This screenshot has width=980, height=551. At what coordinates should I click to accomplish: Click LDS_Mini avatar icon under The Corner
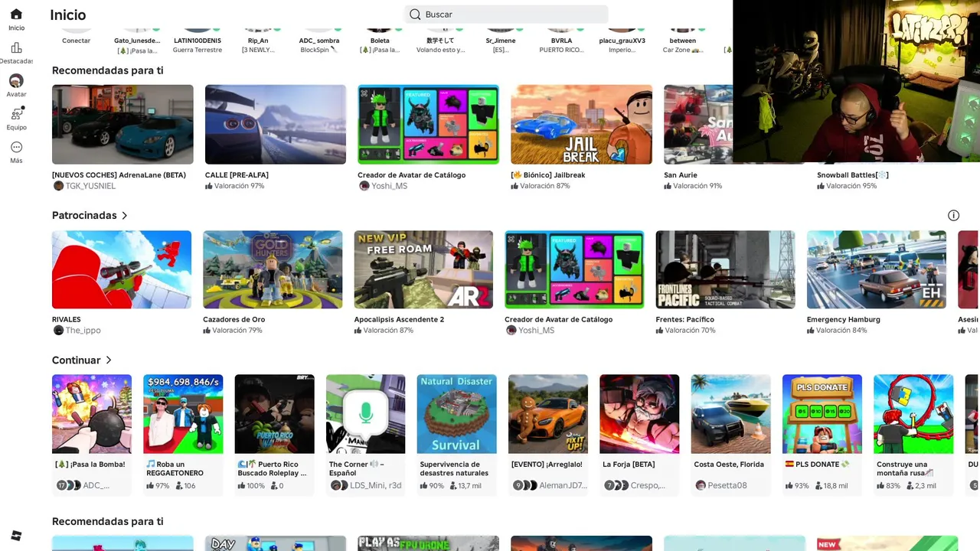pos(335,485)
